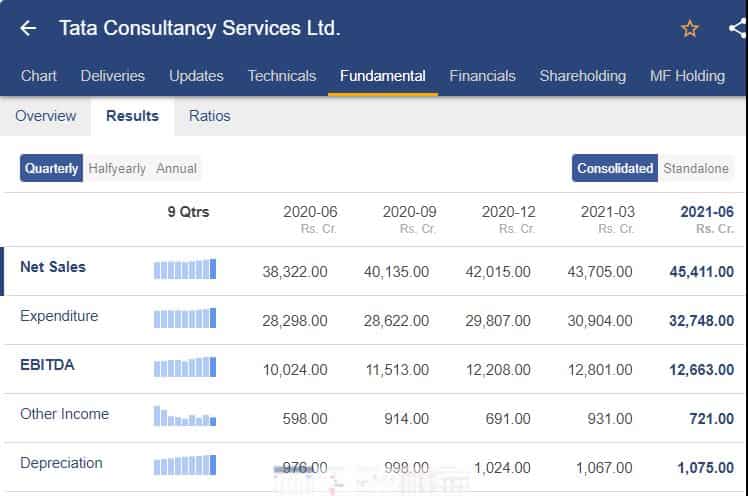The height and width of the screenshot is (496, 748).
Task: Tap the share icon in header
Action: point(738,28)
